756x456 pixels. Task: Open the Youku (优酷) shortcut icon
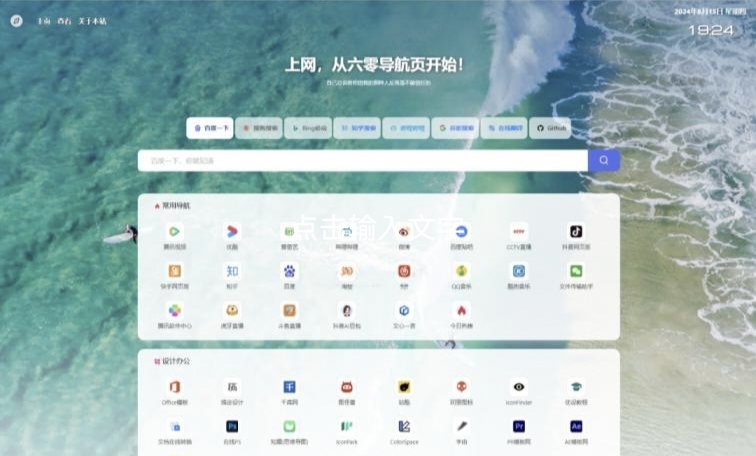232,232
